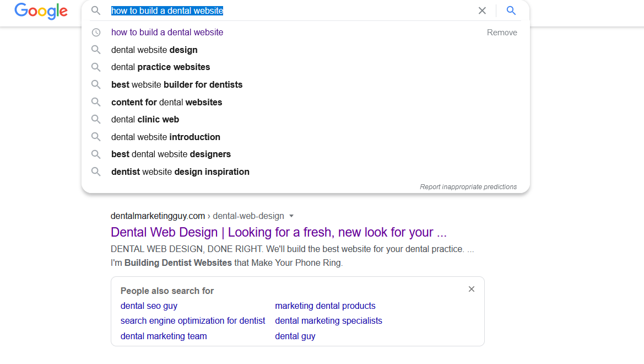Select 'how to build a dental website' history suggestion

pos(167,33)
